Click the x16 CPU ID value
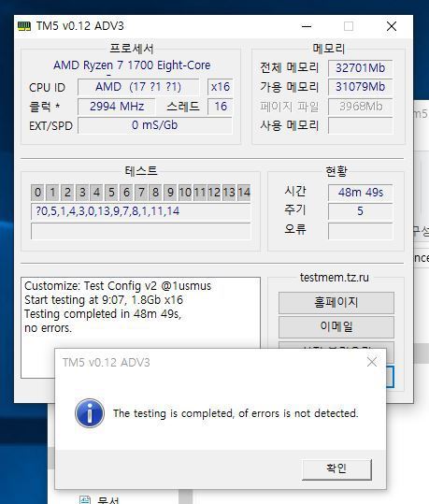This screenshot has height=504, width=429. (221, 87)
